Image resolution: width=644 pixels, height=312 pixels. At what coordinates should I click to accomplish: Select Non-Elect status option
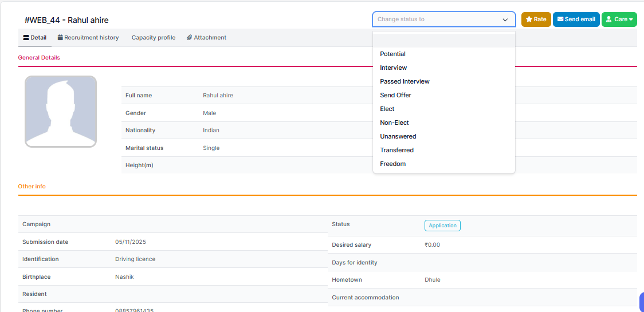click(394, 123)
